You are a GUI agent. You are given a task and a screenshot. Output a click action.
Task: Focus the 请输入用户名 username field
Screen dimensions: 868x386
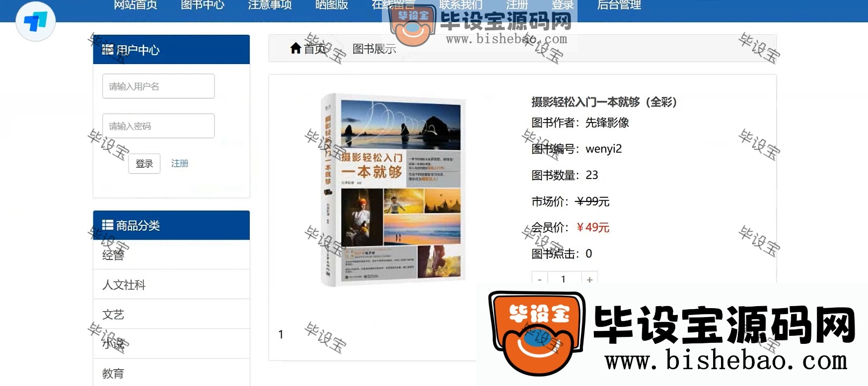click(158, 86)
